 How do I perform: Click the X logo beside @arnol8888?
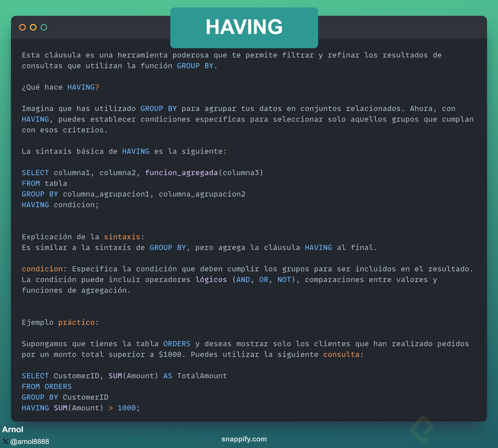click(x=5, y=441)
